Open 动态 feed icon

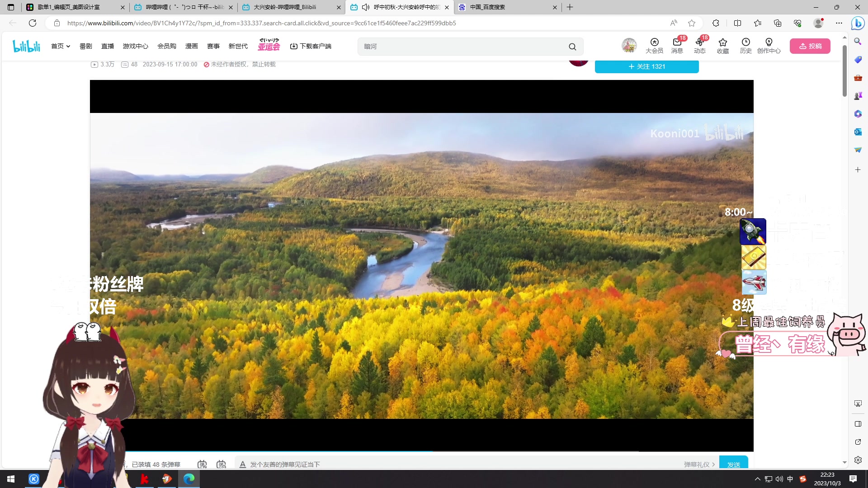[700, 46]
